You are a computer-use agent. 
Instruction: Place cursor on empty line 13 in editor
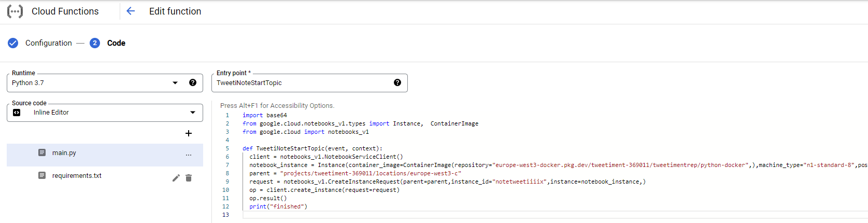[363, 215]
